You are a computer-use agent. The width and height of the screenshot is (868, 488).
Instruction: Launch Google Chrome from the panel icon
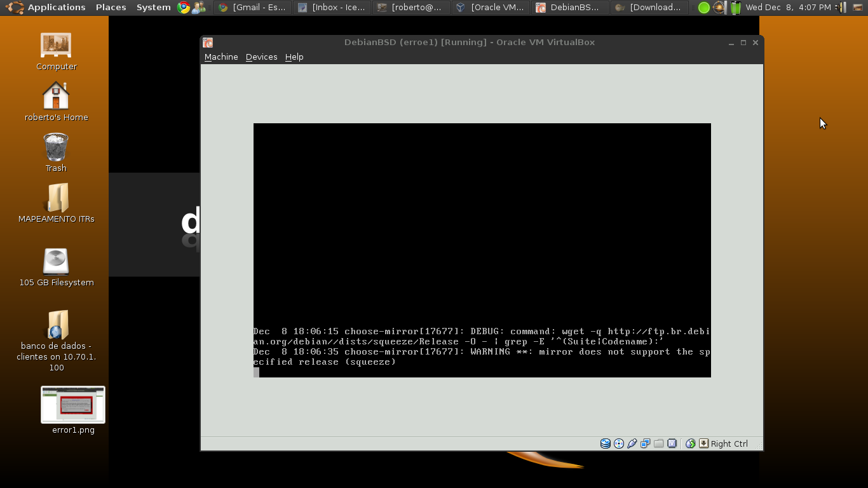(184, 8)
